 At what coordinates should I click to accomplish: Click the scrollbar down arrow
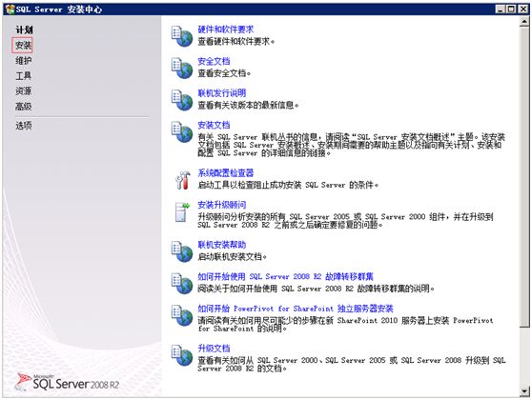(524, 391)
